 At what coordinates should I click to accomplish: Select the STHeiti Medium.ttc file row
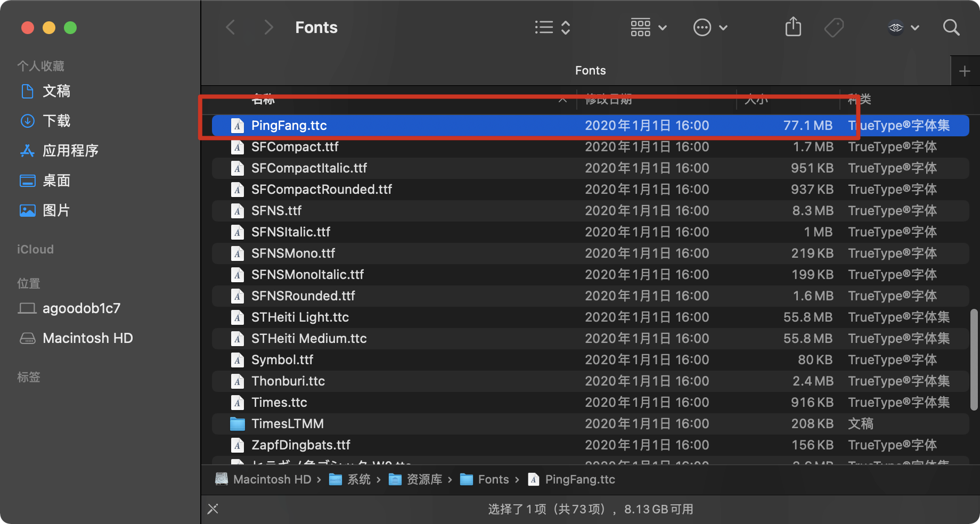click(309, 339)
